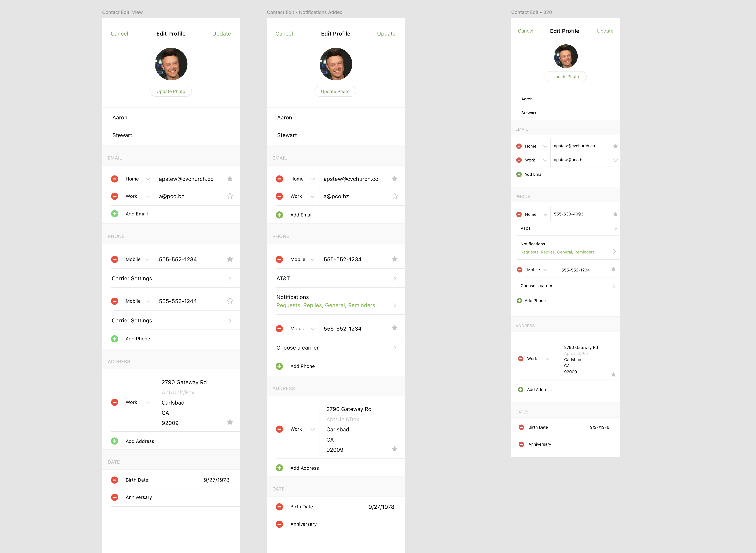Click green Add Phone icon in Contact Edit View
Screen dimensions: 756x553
coord(115,339)
